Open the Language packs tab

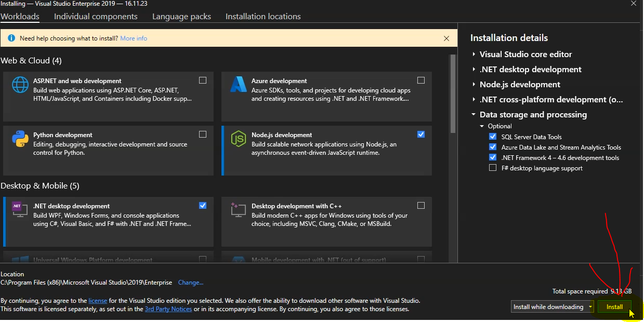point(181,16)
